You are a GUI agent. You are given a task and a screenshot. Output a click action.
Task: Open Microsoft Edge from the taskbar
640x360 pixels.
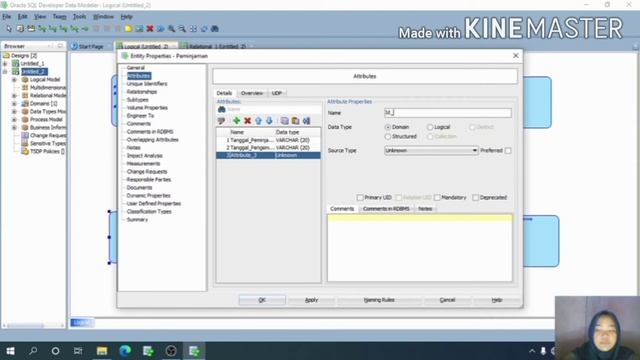tap(125, 351)
